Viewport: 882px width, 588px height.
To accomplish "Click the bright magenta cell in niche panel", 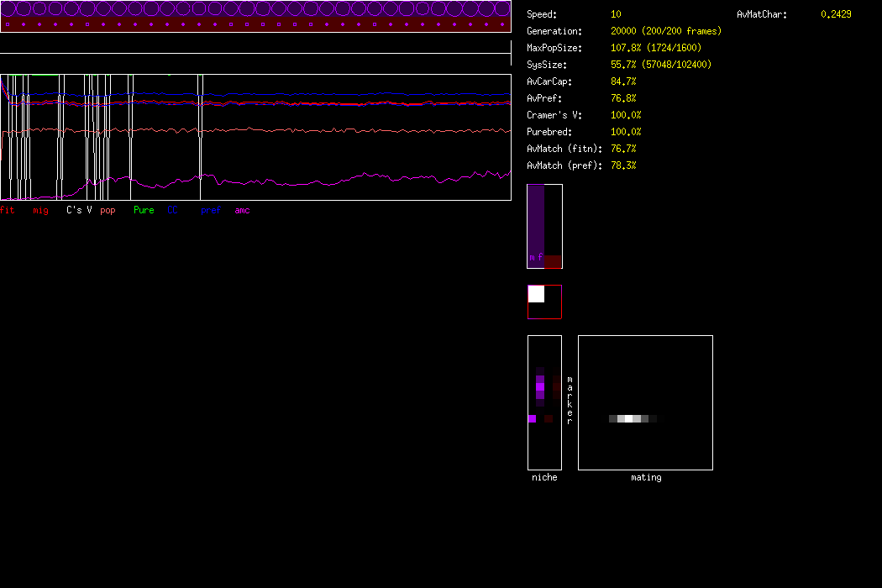I will 532,418.
